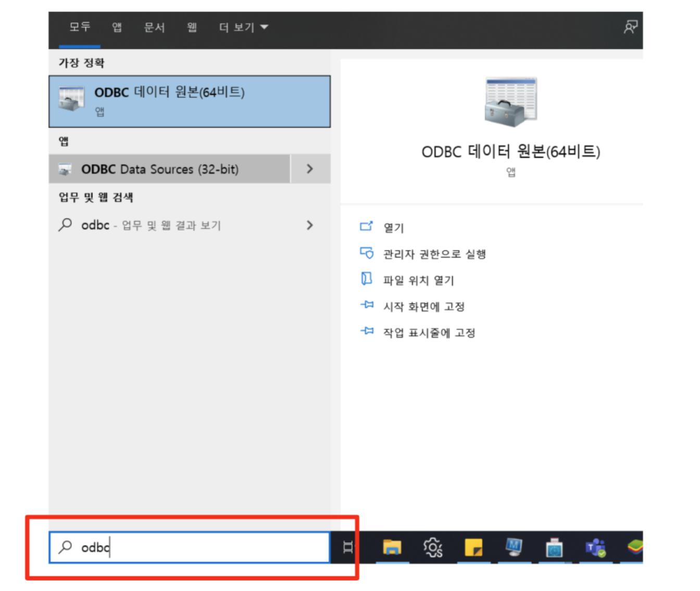Click 열기 to open ODBC app
This screenshot has height=591, width=700.
[393, 228]
